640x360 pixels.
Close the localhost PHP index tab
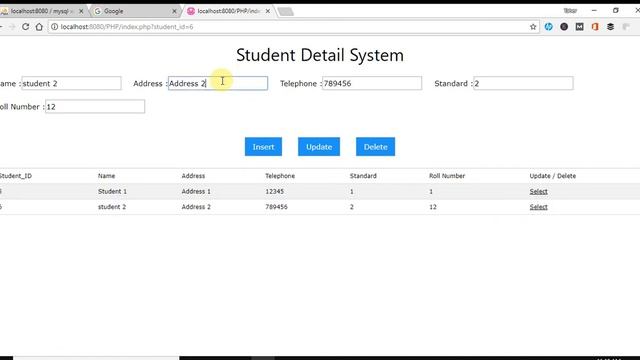click(x=268, y=11)
